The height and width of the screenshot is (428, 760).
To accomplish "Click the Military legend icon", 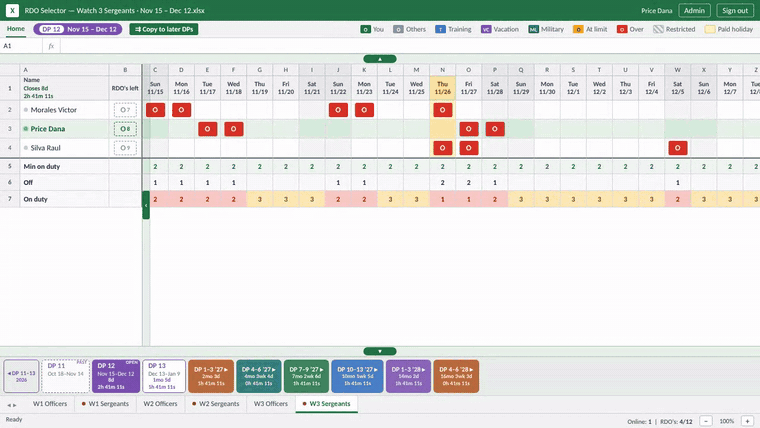I will [533, 30].
